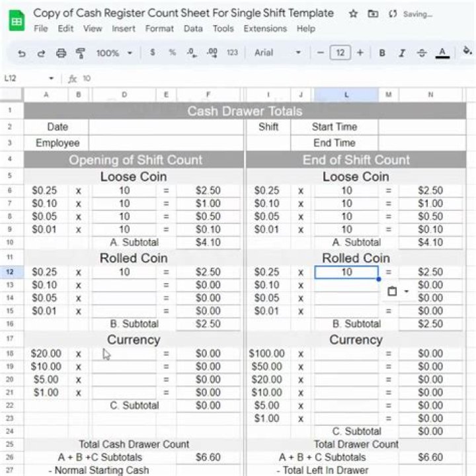
Task: Toggle strikethrough formatting
Action: coord(422,53)
